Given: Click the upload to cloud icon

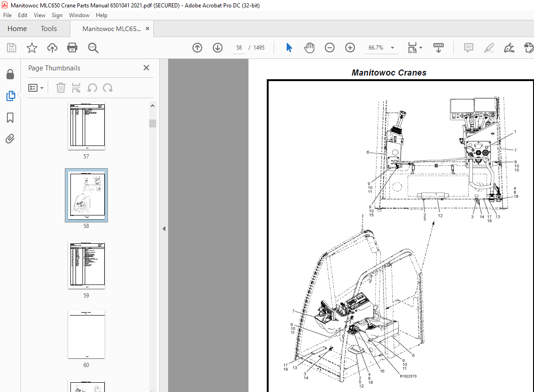Looking at the screenshot, I should pyautogui.click(x=52, y=48).
